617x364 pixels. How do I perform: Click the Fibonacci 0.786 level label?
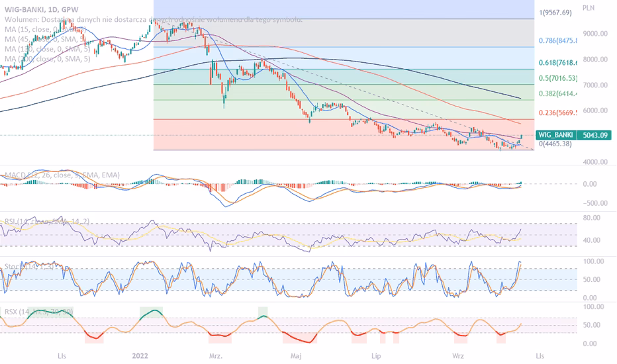(x=557, y=40)
